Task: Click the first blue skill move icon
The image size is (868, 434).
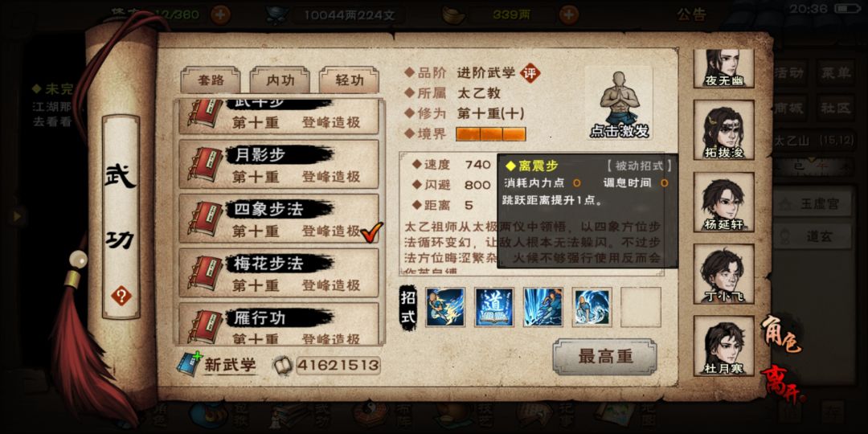Action: 445,307
